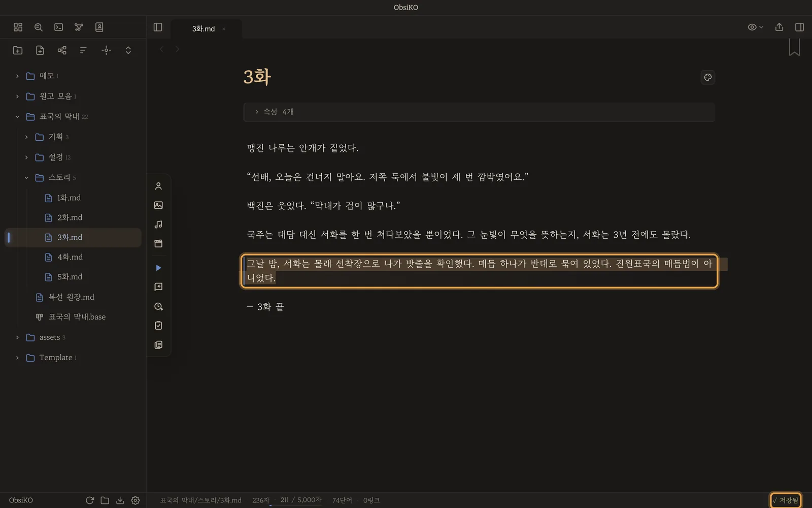Screen dimensions: 812x508
Task: Open 표국의 막내.base file
Action: (x=73, y=316)
